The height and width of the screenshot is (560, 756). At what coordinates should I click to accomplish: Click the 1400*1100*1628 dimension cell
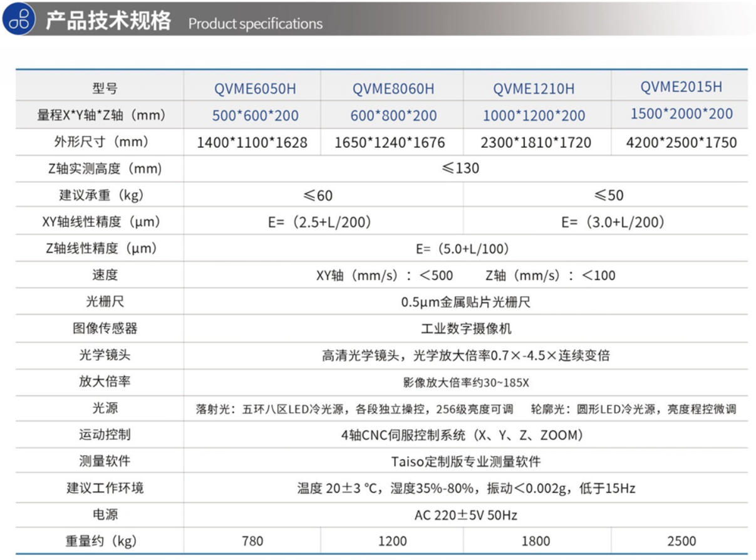pyautogui.click(x=253, y=142)
